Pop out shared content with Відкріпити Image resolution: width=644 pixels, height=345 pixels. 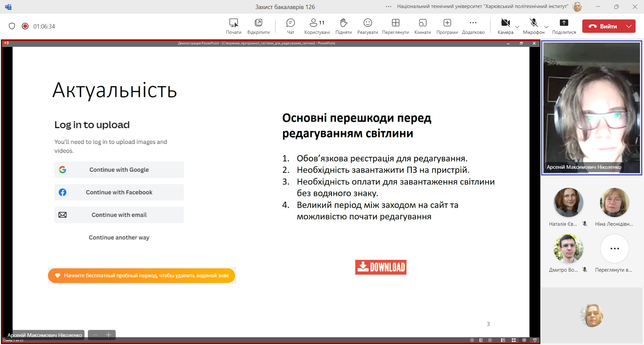[258, 26]
